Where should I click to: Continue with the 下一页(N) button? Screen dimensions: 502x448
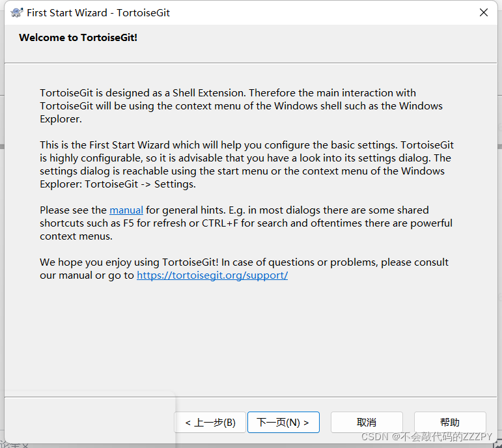(x=283, y=423)
